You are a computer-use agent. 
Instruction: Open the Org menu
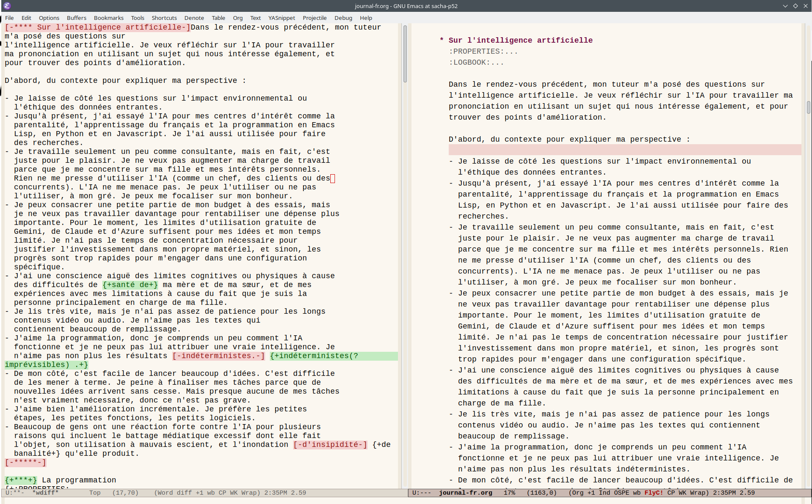click(238, 18)
